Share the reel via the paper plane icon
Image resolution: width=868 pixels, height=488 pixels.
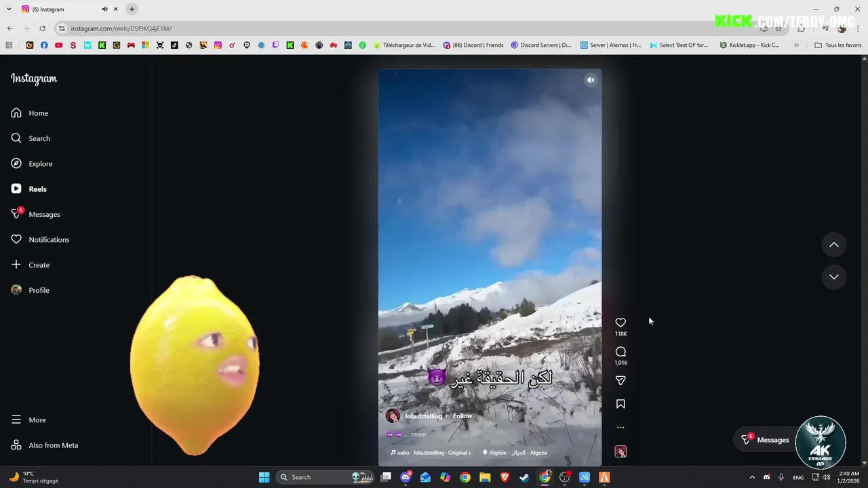coord(620,380)
